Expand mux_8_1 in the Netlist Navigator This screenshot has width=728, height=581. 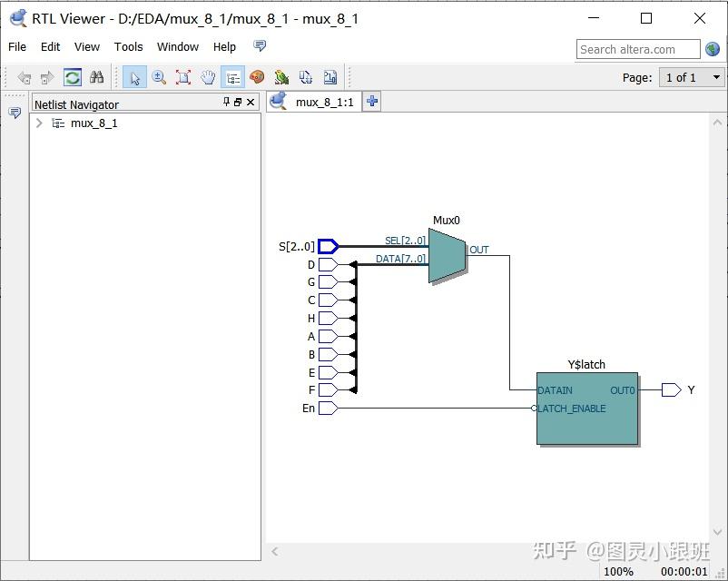tap(38, 123)
